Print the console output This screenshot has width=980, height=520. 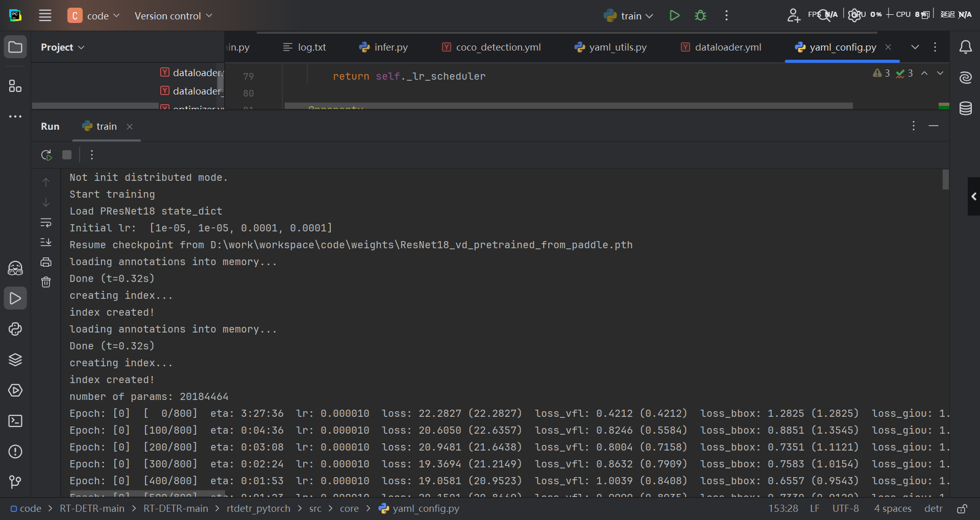coord(46,262)
